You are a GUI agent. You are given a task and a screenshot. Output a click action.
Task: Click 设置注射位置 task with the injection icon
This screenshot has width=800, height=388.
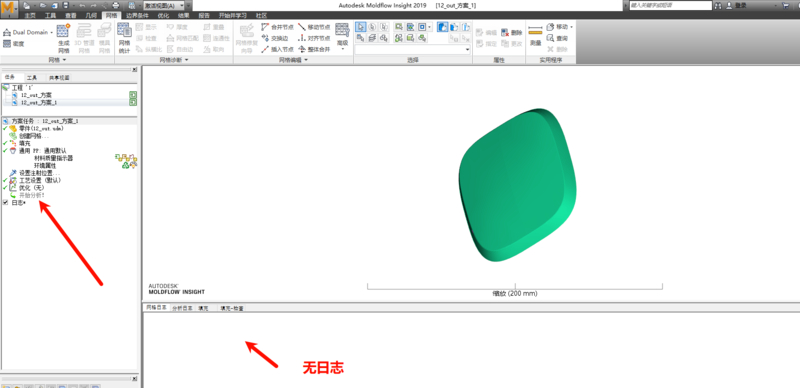35,173
